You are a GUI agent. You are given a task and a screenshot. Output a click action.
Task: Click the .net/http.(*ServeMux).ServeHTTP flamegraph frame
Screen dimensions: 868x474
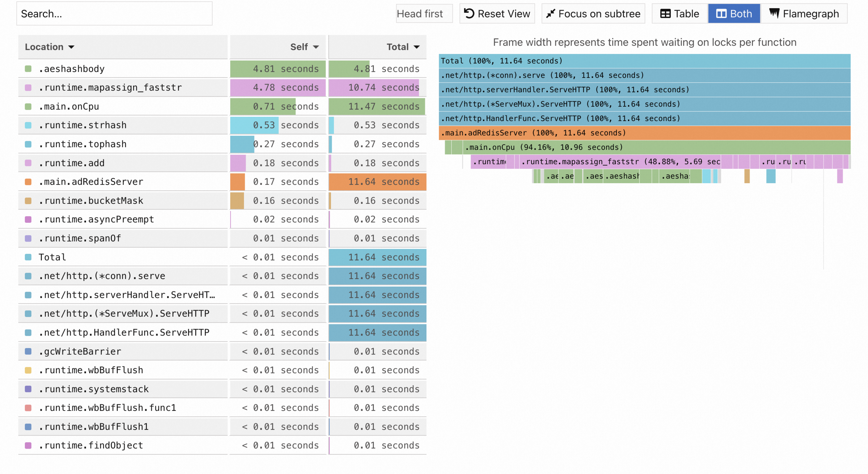coord(645,104)
